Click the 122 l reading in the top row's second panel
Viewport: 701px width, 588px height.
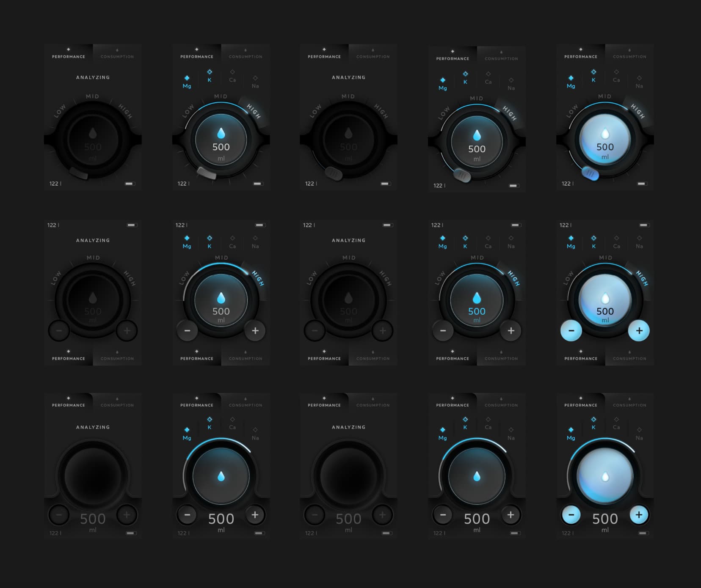coord(183,184)
